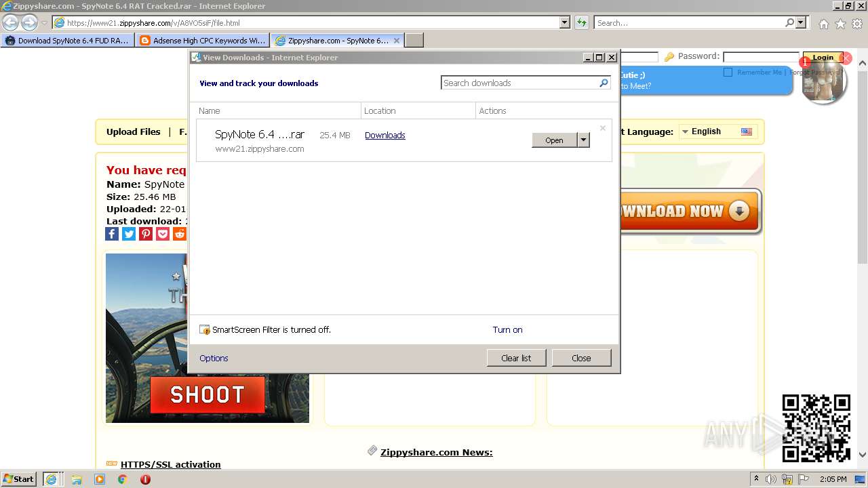Viewport: 868px width, 488px height.
Task: Open the Home icon in IE toolbar
Action: [823, 24]
